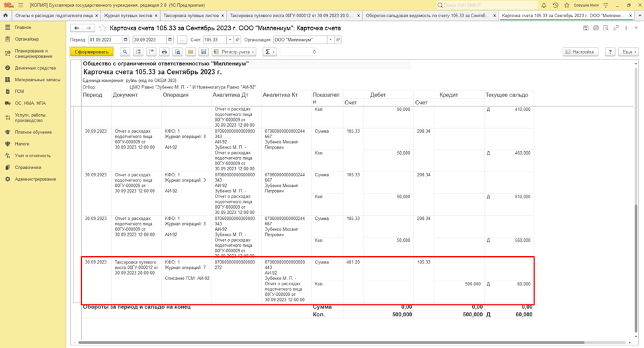The image size is (644, 348).
Task: Switch to Отчеты о расходах подотчетного лица tab
Action: coord(54,16)
